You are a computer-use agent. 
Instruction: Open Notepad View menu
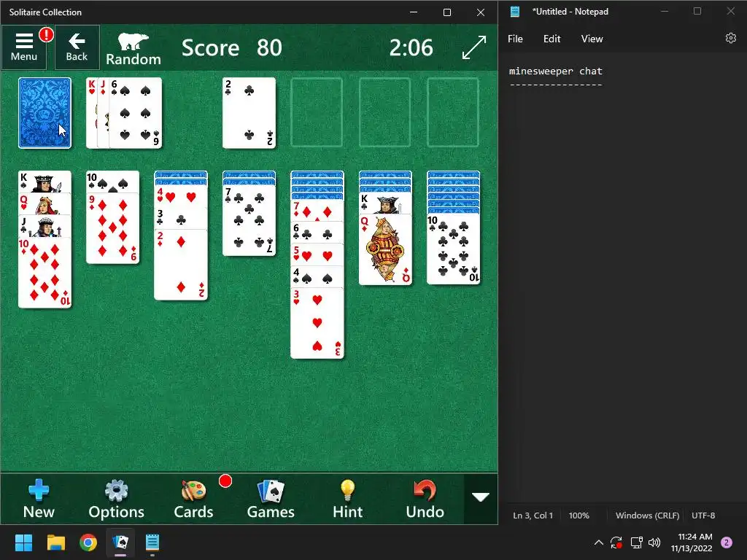coord(592,39)
